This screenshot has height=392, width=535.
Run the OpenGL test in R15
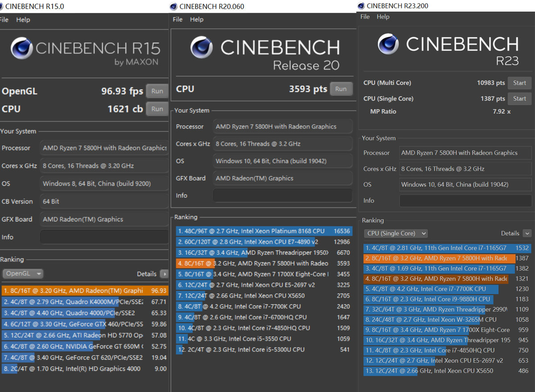(157, 91)
